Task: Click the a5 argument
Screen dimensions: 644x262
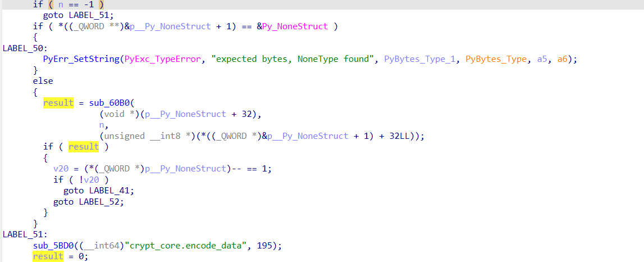Action: (542, 59)
